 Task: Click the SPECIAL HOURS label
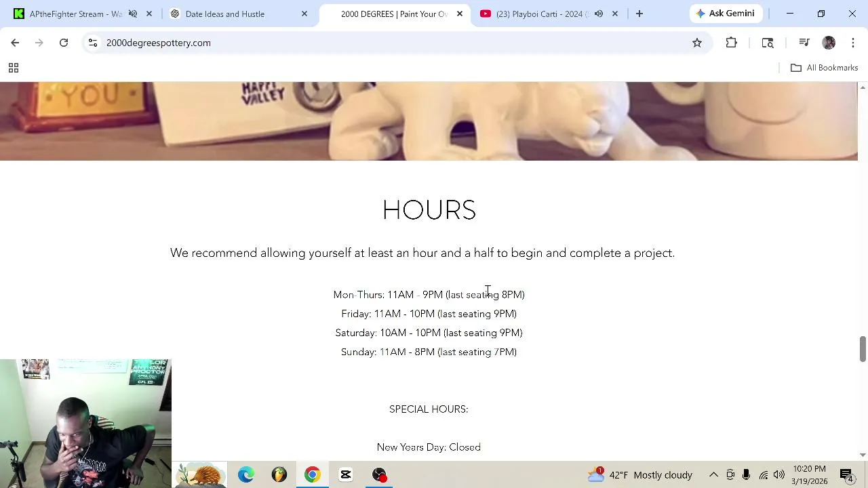coord(429,409)
